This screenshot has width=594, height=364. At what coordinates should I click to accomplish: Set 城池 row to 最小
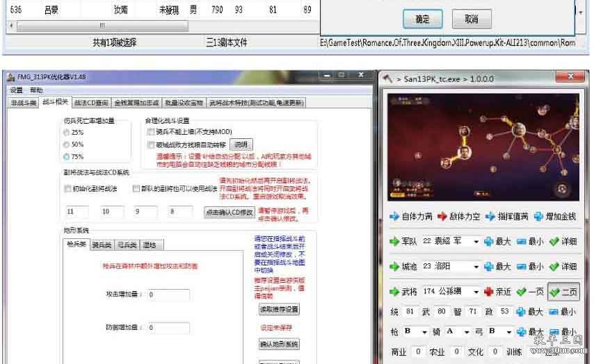click(x=530, y=266)
